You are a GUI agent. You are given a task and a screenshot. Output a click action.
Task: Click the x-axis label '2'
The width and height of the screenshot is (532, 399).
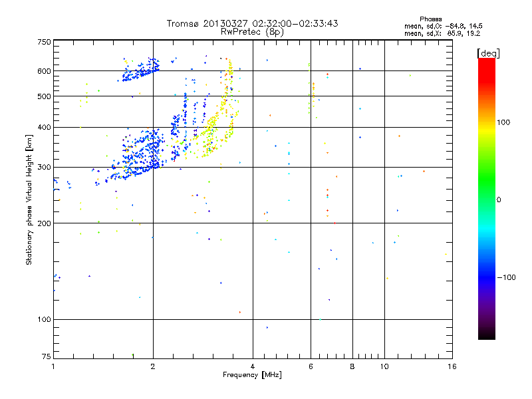(x=153, y=366)
